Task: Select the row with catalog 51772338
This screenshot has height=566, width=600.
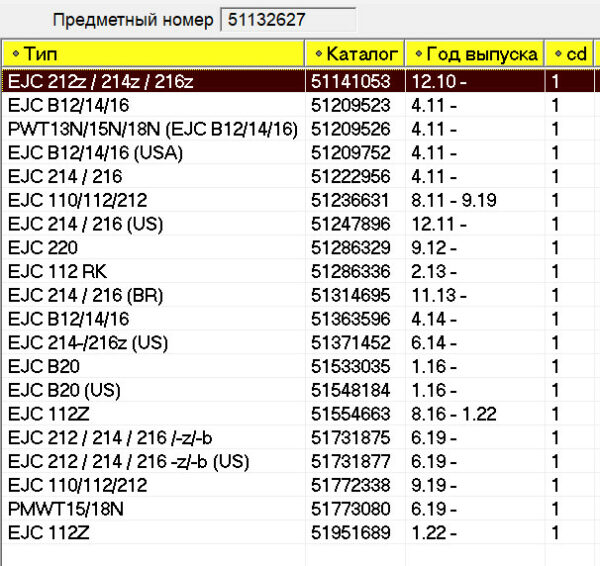Action: point(300,485)
